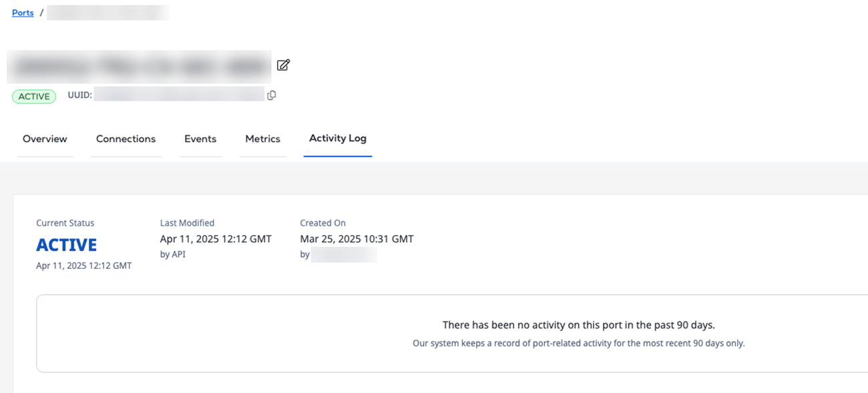Click the blurred creator name
868x393 pixels.
(x=344, y=254)
